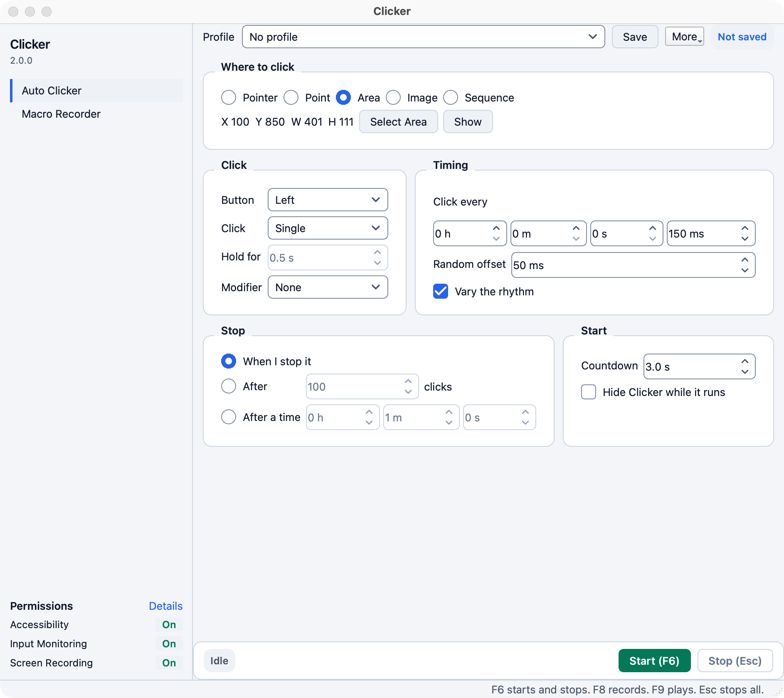Open the Modifier None dropdown
Screen dimensions: 784x698
[328, 287]
